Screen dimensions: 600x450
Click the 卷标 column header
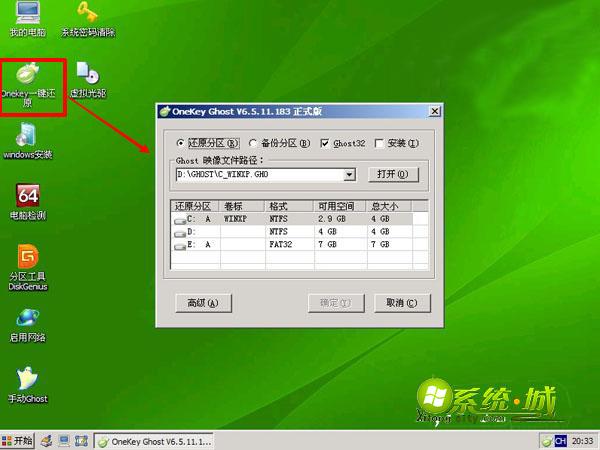[x=242, y=206]
